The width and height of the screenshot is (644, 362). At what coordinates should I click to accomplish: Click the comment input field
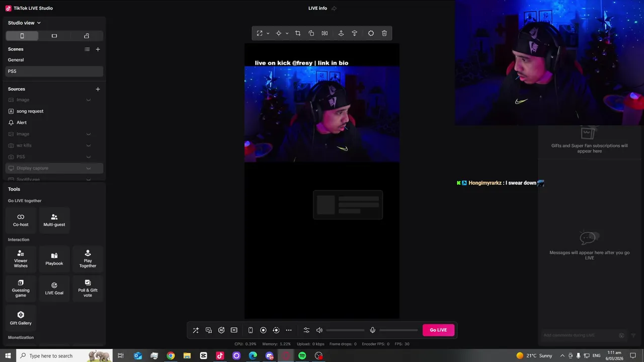579,335
